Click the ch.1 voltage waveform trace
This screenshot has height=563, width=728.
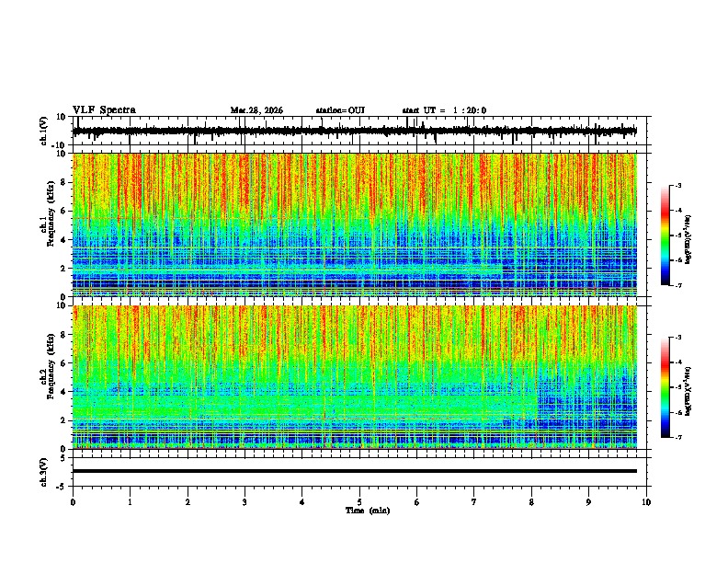coord(354,131)
